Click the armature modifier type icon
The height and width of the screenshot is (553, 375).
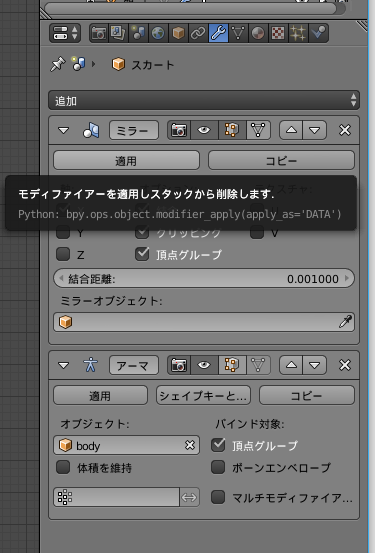tap(90, 365)
